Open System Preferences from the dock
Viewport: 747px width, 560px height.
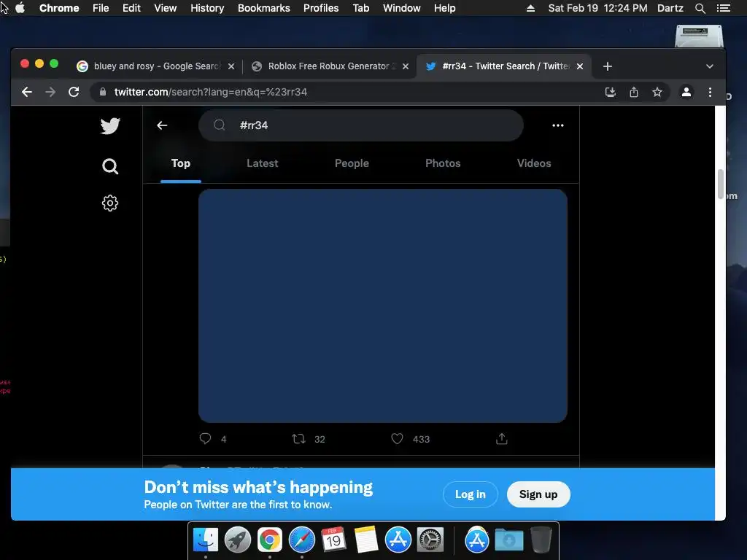(x=430, y=540)
